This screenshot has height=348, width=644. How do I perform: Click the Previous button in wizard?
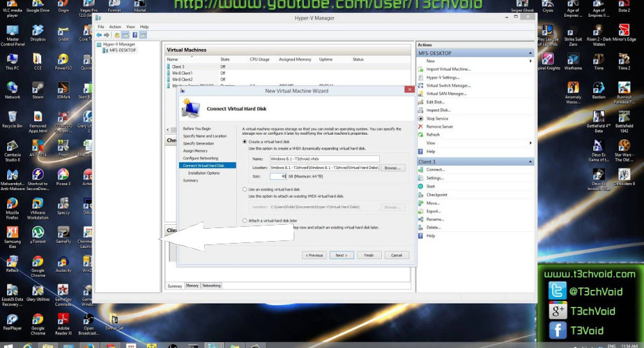pos(314,255)
